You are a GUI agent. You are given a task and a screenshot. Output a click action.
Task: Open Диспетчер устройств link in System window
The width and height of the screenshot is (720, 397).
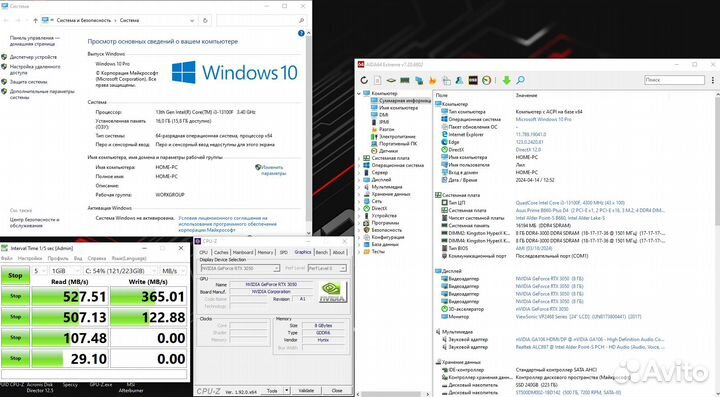[33, 57]
